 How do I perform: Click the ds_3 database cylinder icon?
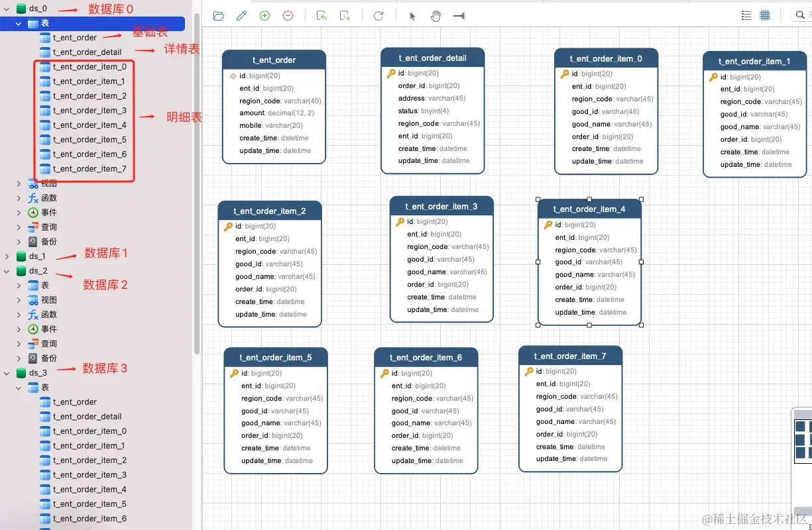click(21, 373)
